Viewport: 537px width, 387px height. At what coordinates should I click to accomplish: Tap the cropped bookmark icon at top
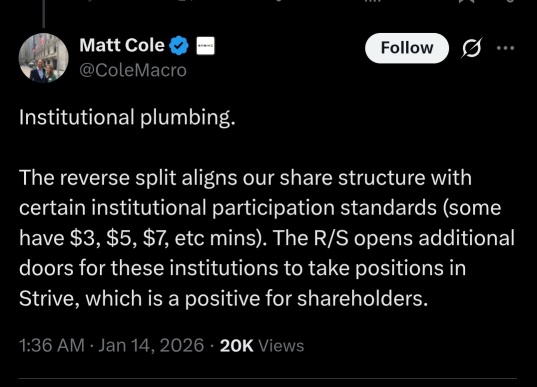(467, 1)
